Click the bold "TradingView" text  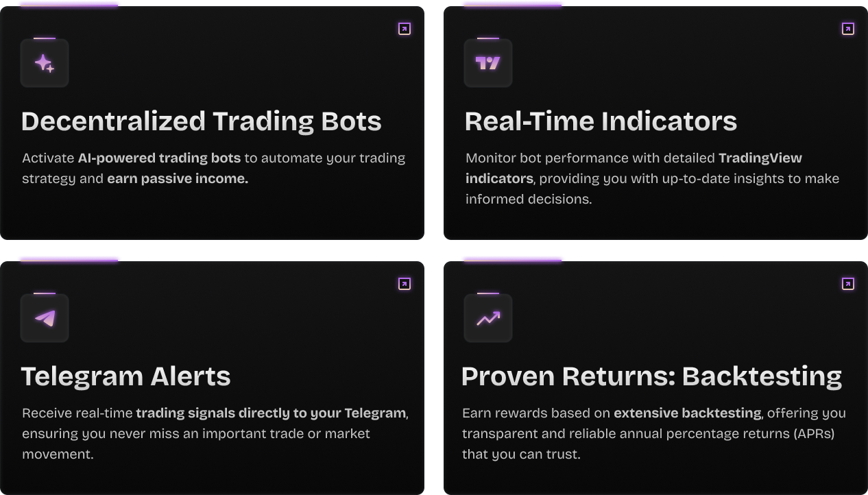(760, 158)
